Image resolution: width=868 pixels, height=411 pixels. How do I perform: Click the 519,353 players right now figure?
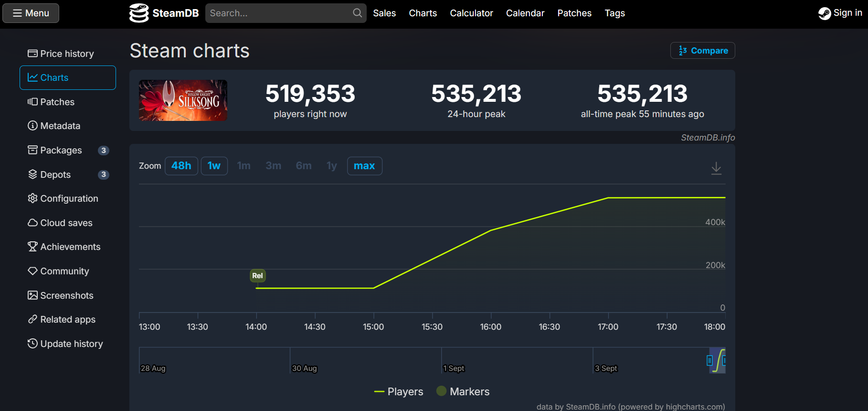pos(310,94)
